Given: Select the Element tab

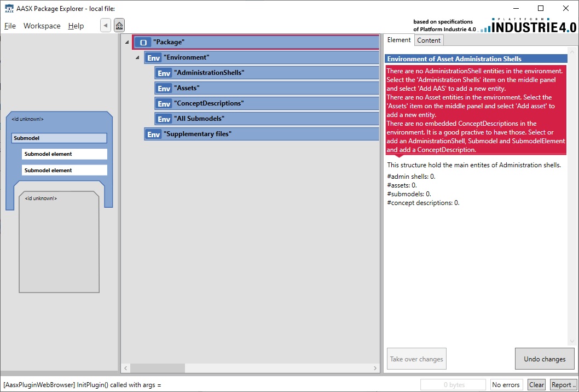Looking at the screenshot, I should pyautogui.click(x=399, y=40).
